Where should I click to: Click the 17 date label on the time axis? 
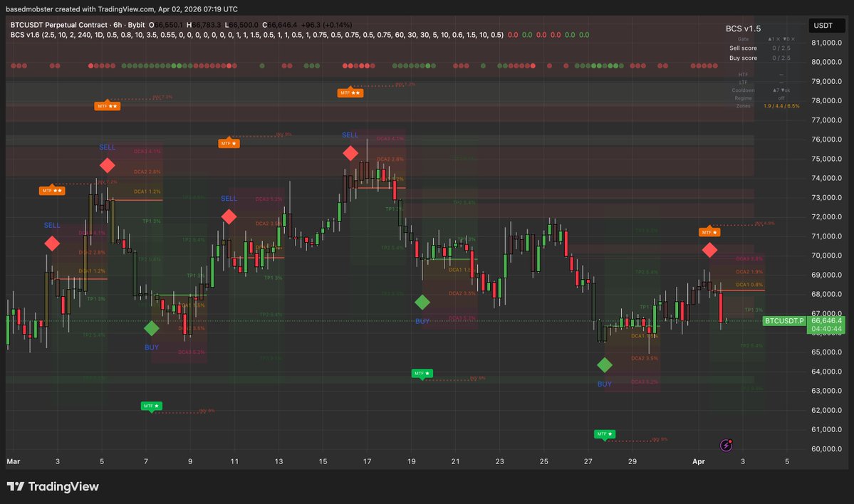[x=367, y=461]
